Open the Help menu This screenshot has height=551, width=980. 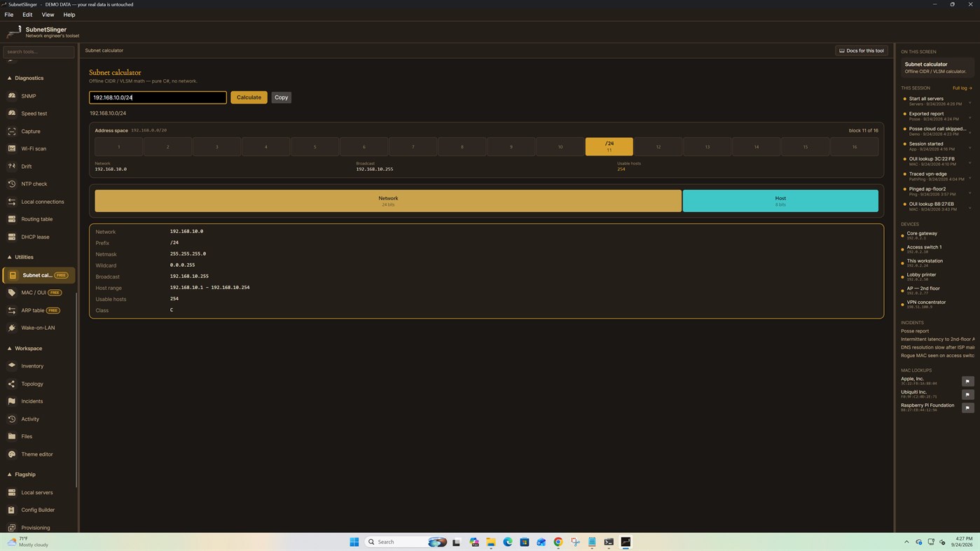[69, 15]
